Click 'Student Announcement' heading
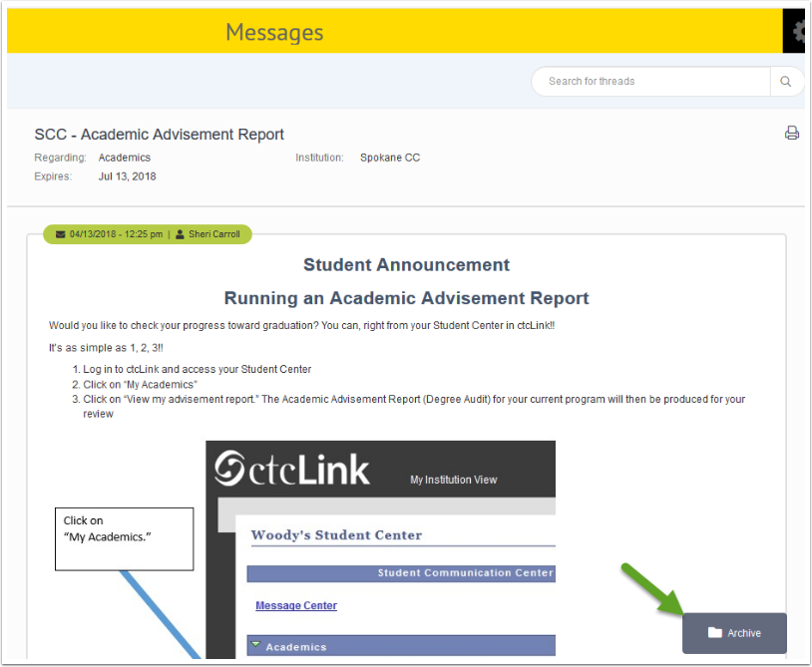Image resolution: width=812 pixels, height=667 pixels. coord(407,265)
